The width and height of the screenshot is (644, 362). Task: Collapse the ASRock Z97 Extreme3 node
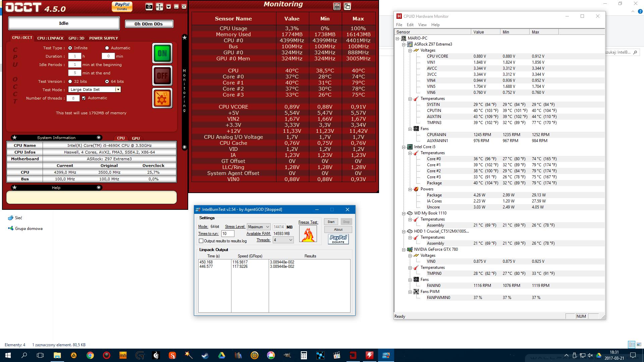pyautogui.click(x=404, y=45)
